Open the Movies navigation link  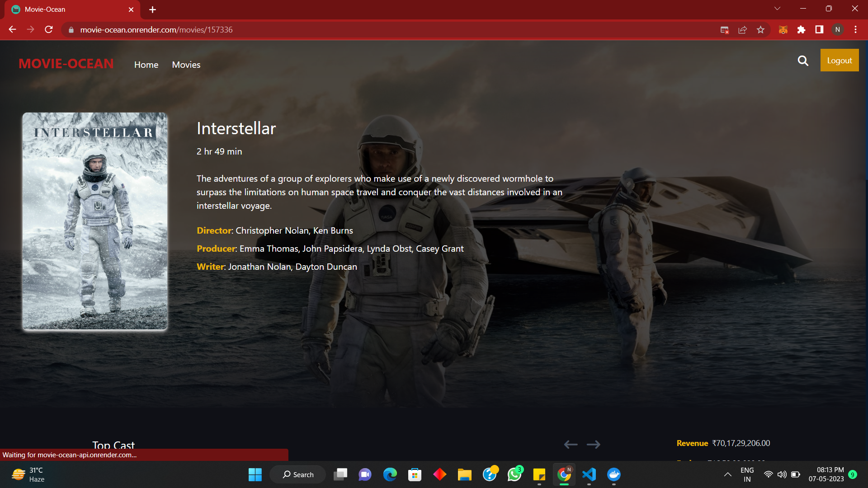(186, 65)
